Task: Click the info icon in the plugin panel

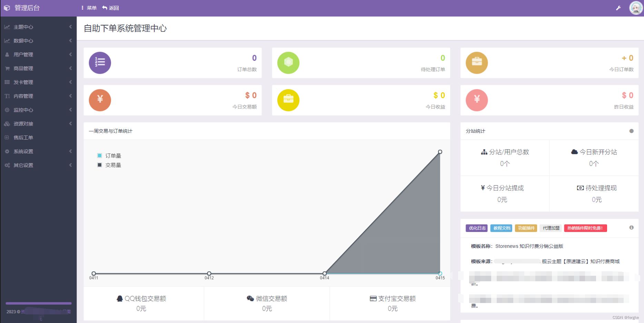Action: tap(632, 228)
